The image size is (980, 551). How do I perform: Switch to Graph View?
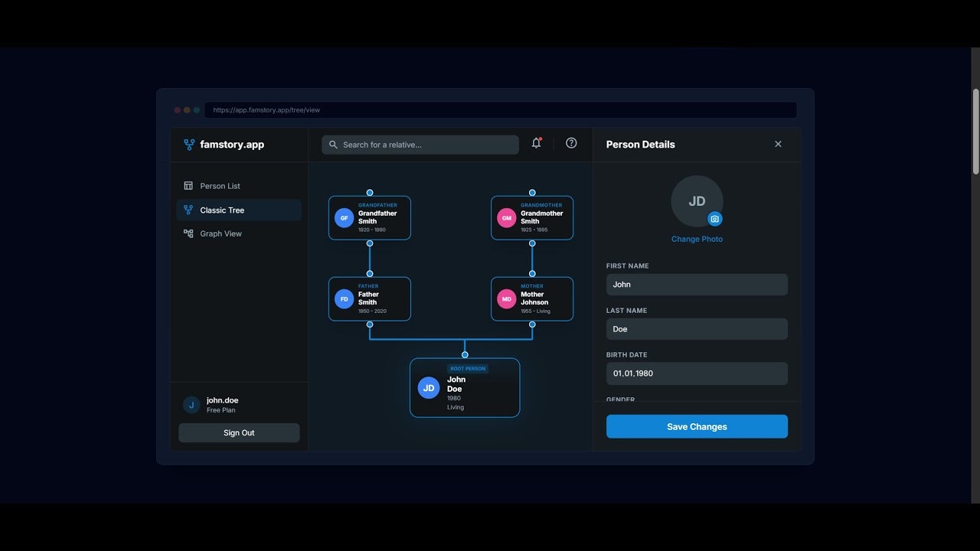point(239,233)
